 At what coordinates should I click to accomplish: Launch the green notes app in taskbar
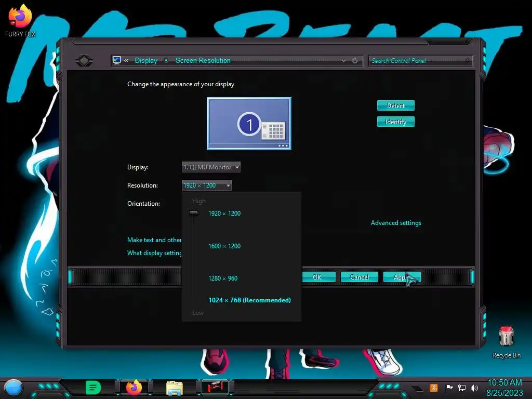point(93,388)
